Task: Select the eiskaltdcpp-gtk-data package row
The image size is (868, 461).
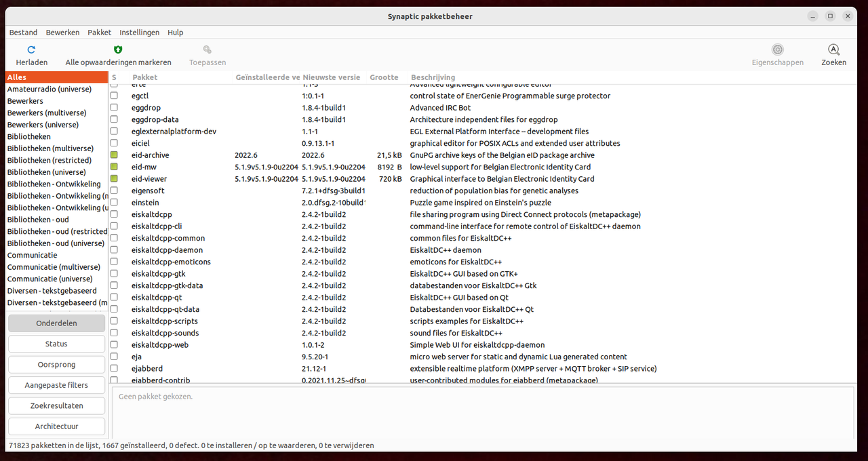Action: point(484,285)
